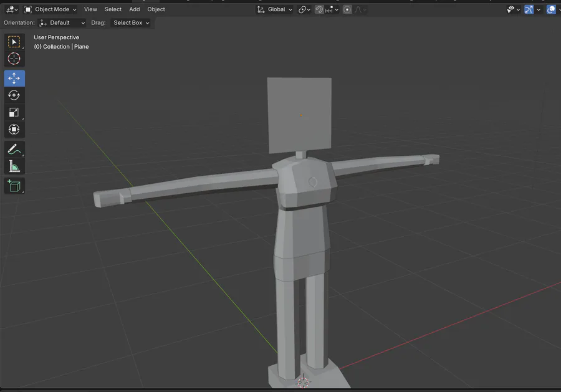561x392 pixels.
Task: Open the View menu
Action: pos(90,9)
